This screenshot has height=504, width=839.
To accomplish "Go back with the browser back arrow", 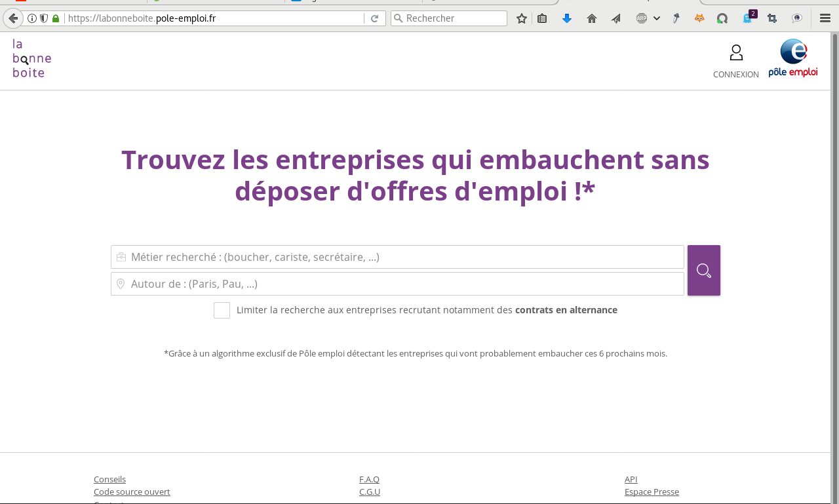I will tap(12, 18).
